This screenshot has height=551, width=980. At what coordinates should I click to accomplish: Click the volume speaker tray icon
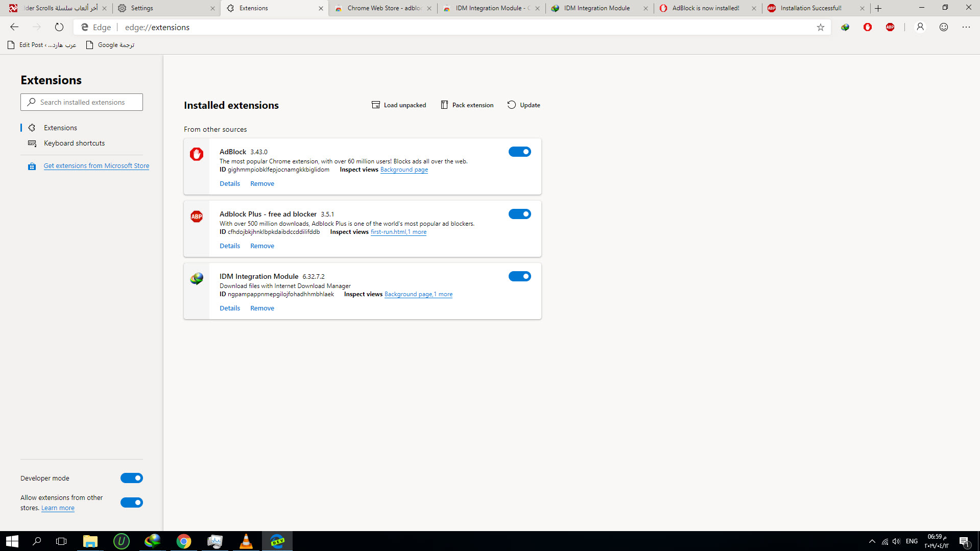coord(896,541)
